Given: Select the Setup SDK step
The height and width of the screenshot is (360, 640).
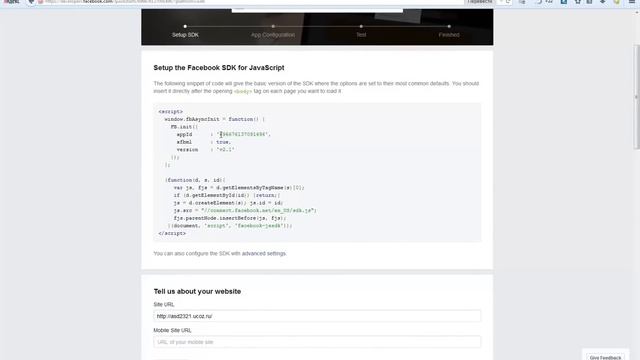Looking at the screenshot, I should click(185, 35).
